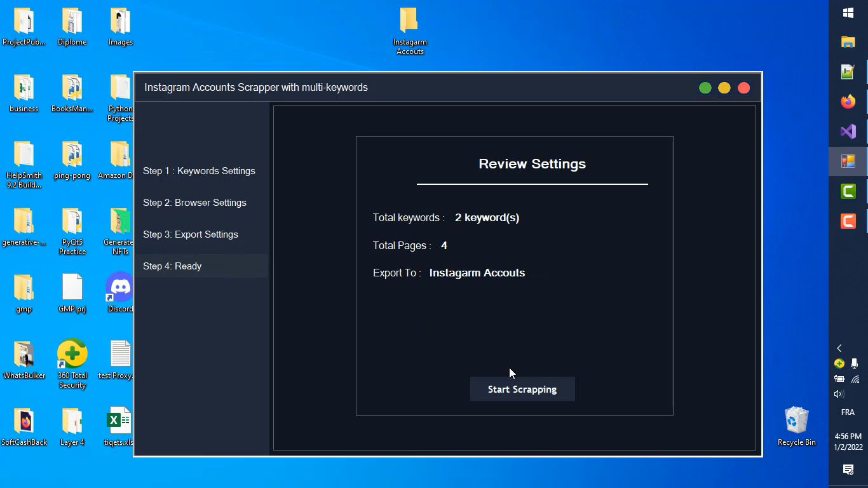Image resolution: width=868 pixels, height=488 pixels.
Task: Click the yellow circle window button
Action: tap(724, 88)
